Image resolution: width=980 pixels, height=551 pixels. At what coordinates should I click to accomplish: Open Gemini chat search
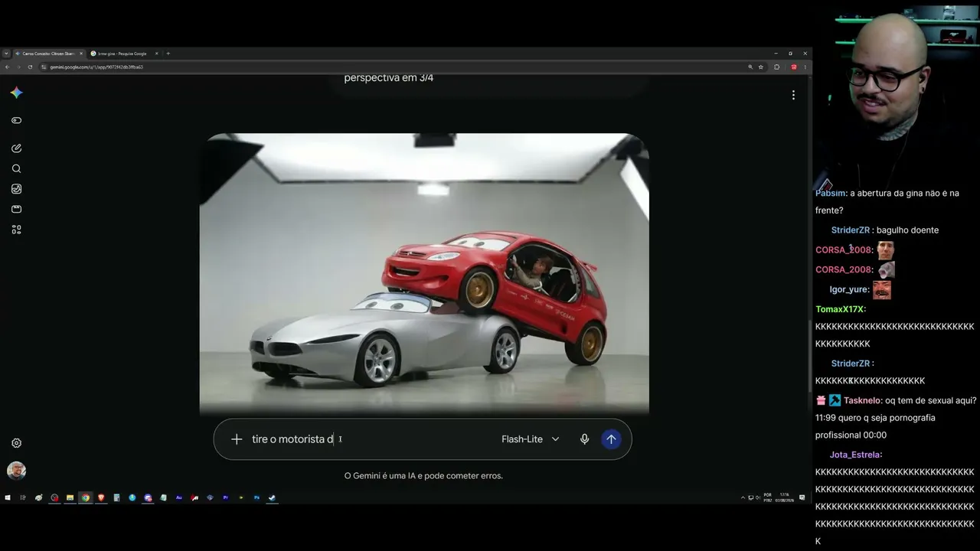[x=16, y=168]
